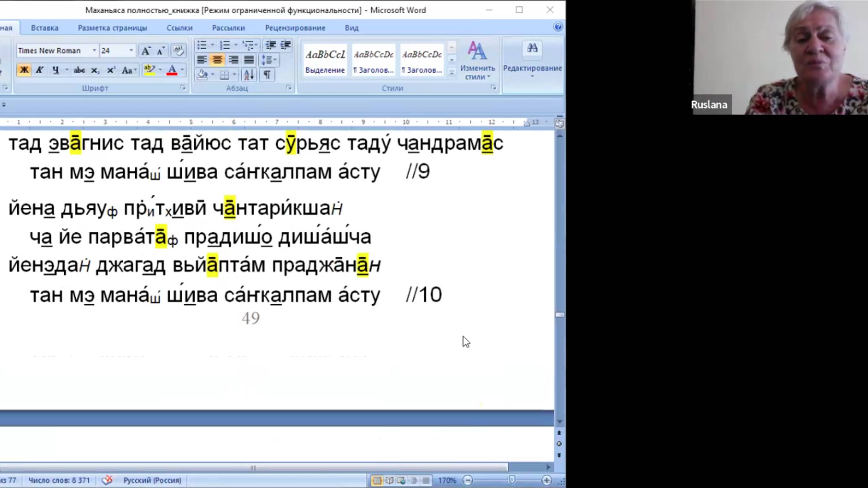Open the font size 24 dropdown
868x488 pixels.
(x=131, y=51)
